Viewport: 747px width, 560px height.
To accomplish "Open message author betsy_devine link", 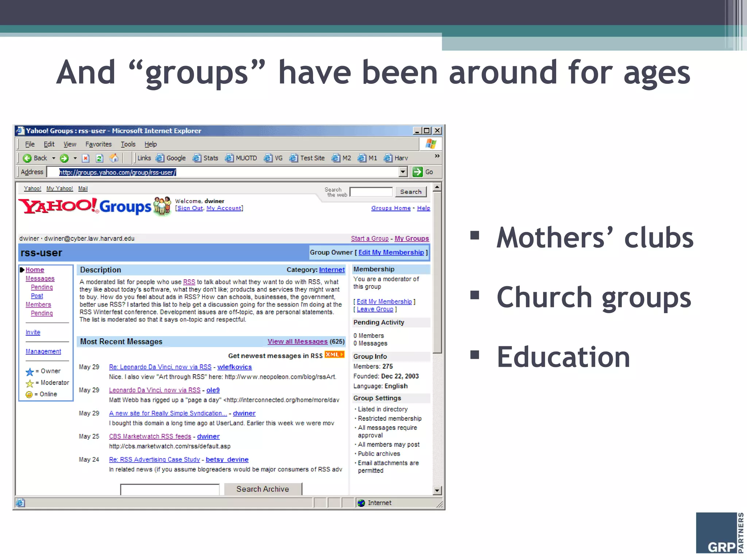I will click(x=227, y=460).
